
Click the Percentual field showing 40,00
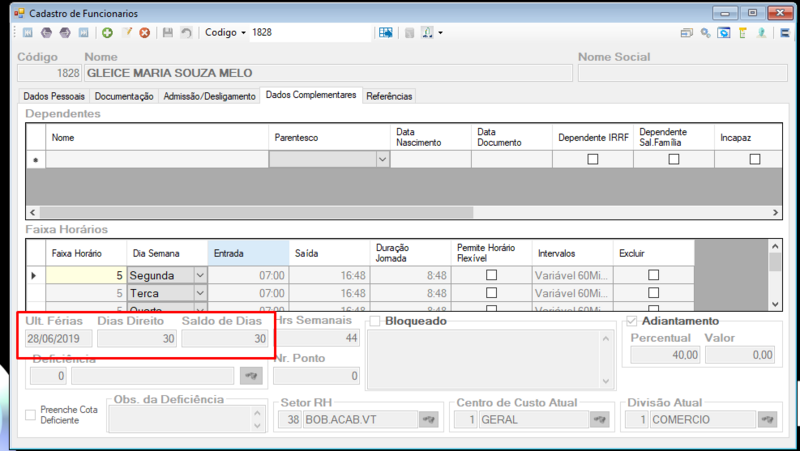pos(665,355)
